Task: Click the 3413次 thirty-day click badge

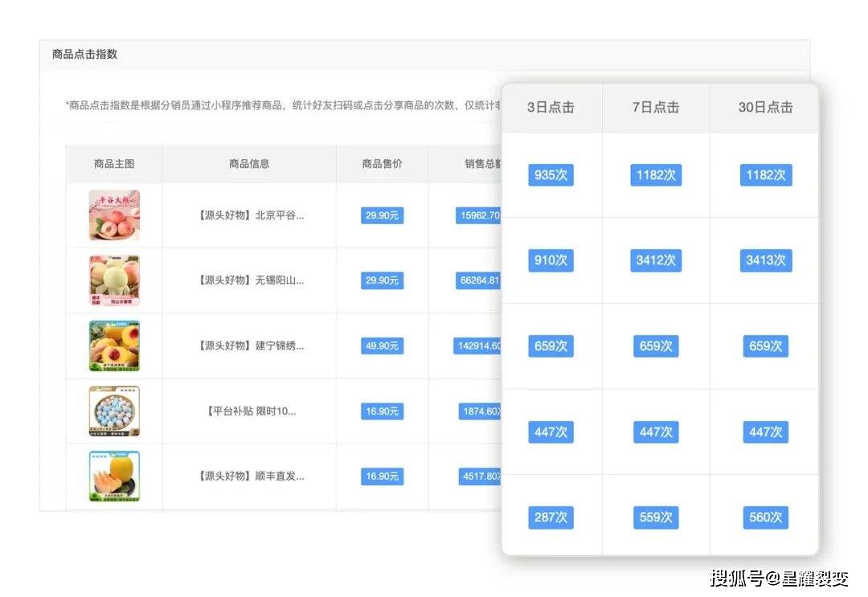Action: [x=765, y=260]
